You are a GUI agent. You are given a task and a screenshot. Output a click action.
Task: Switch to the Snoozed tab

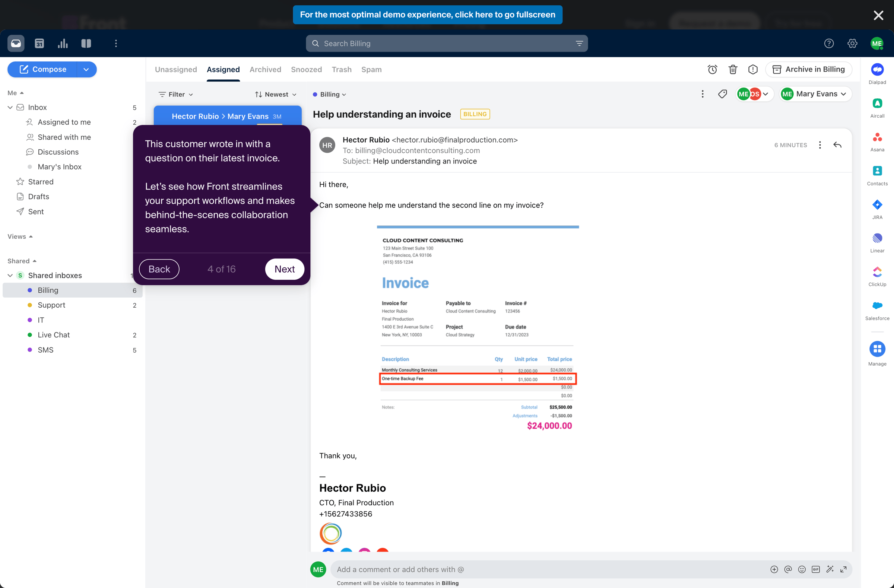point(306,70)
